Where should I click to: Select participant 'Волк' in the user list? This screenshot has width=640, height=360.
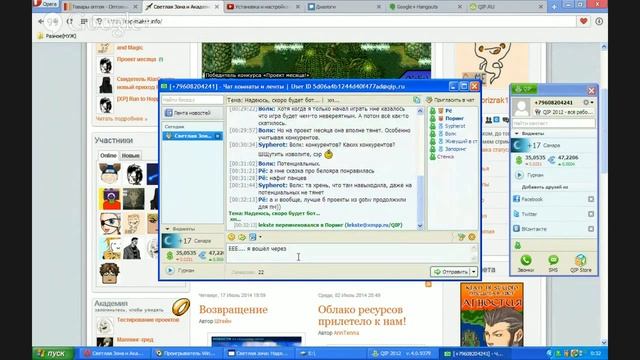[450, 133]
